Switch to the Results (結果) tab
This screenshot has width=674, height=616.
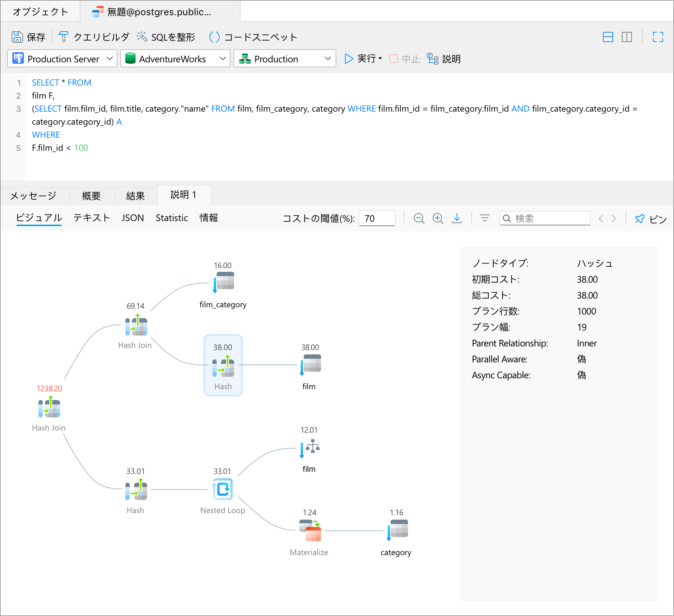[x=136, y=196]
